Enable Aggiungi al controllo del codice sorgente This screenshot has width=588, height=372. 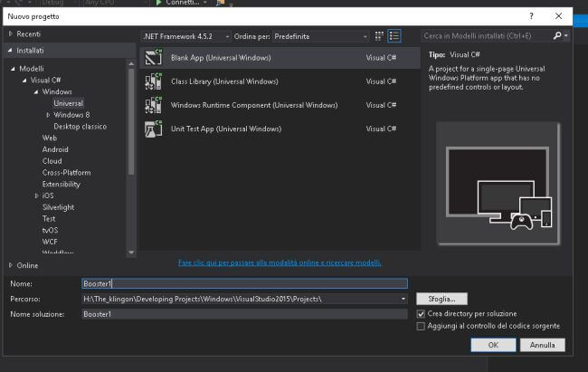(x=421, y=326)
